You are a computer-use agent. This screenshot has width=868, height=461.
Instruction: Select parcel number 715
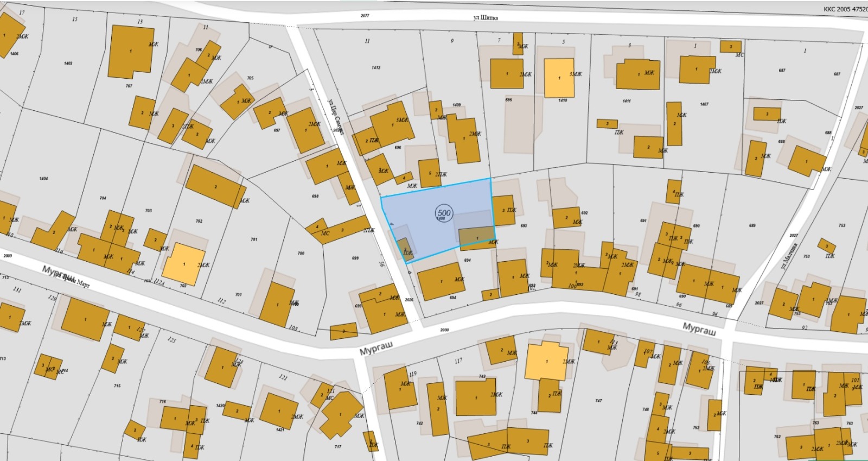(117, 386)
